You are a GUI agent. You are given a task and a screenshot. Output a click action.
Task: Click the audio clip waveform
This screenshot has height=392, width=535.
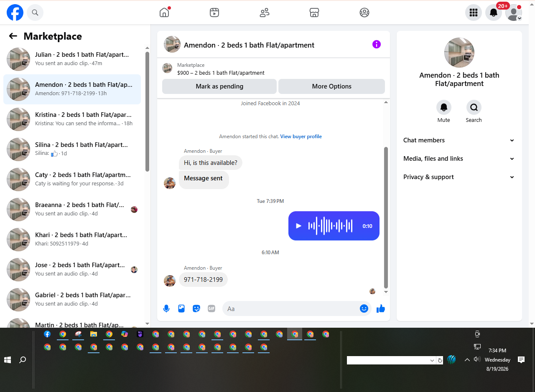point(330,226)
